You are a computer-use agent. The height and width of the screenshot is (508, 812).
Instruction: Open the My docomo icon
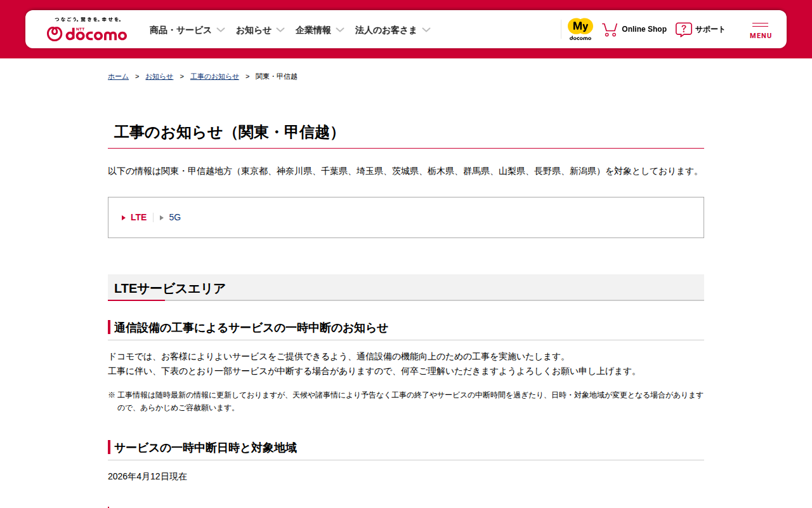pos(580,29)
